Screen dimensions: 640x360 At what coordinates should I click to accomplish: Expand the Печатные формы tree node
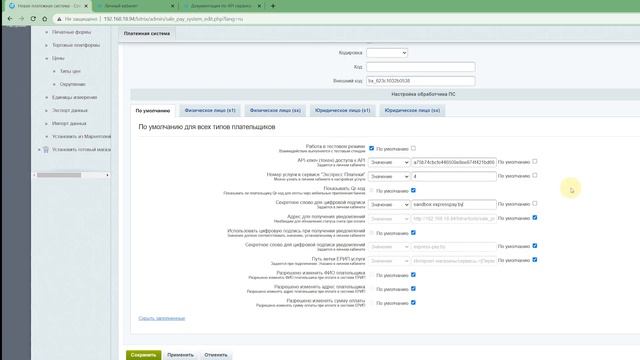point(47,32)
